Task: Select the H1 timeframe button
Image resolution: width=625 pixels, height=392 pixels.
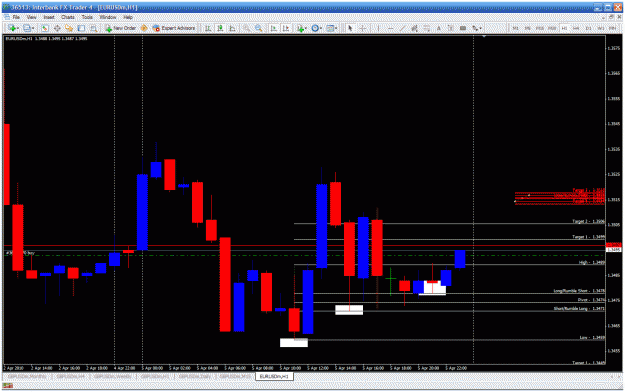Action: tap(564, 28)
